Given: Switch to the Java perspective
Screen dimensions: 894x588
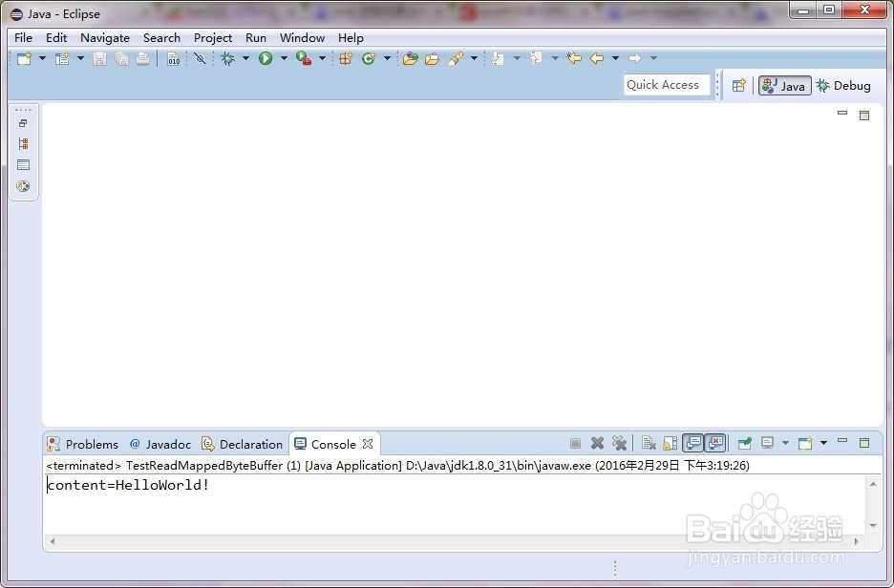Looking at the screenshot, I should (x=785, y=86).
